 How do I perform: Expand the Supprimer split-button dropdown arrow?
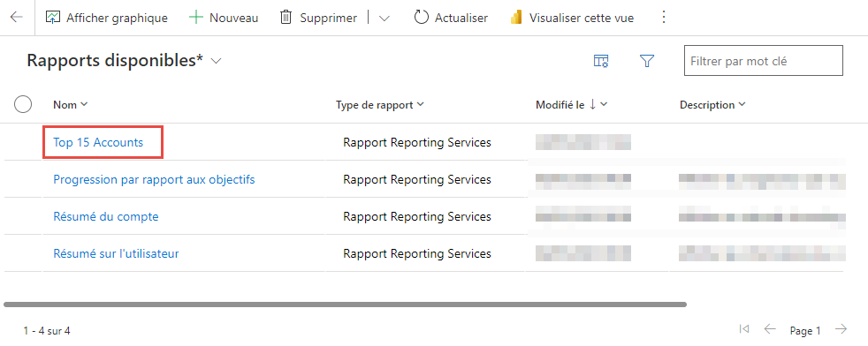[385, 19]
